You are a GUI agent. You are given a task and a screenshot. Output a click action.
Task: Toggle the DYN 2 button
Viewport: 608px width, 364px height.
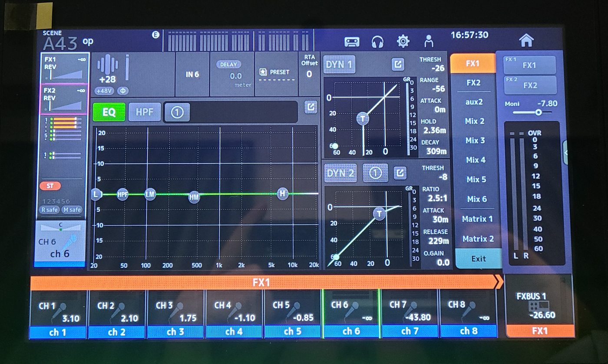(x=340, y=174)
